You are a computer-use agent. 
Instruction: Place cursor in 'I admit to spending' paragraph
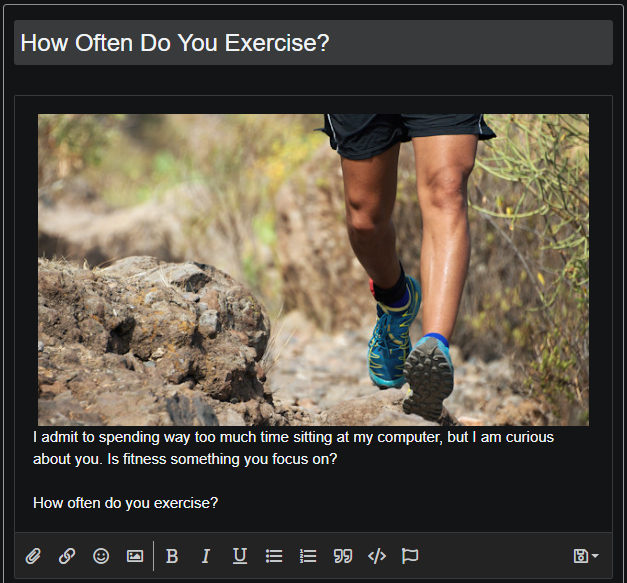tap(293, 448)
